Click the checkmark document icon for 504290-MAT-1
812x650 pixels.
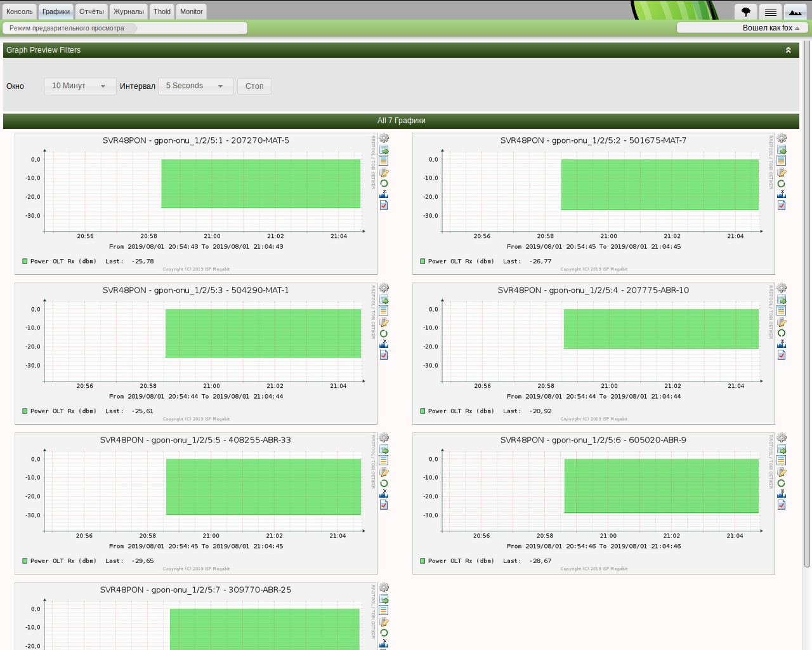(384, 355)
